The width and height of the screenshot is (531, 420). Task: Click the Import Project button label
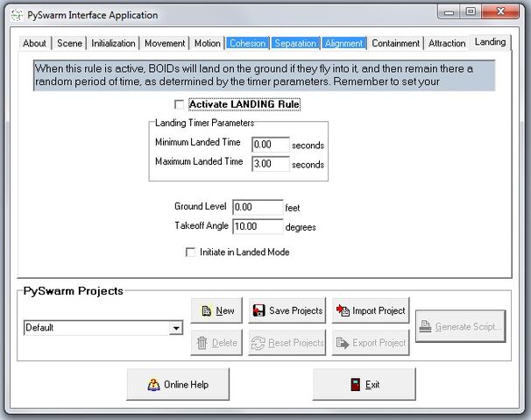pyautogui.click(x=379, y=310)
